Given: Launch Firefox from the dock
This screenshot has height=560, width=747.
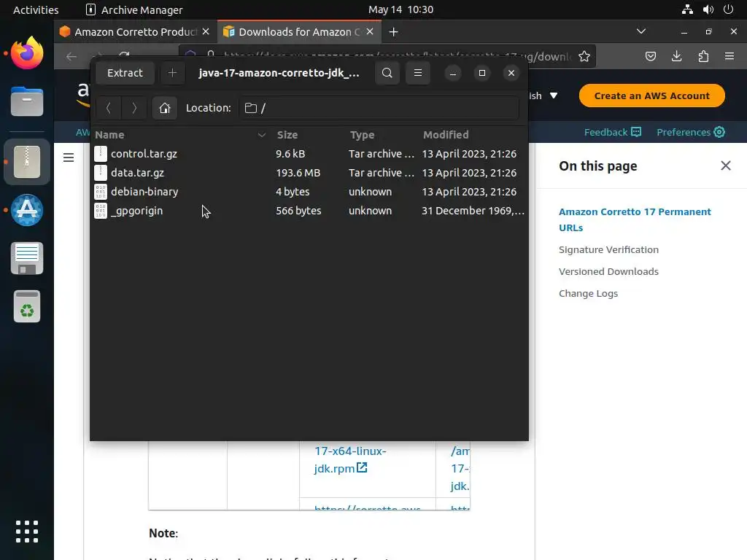Looking at the screenshot, I should [27, 52].
